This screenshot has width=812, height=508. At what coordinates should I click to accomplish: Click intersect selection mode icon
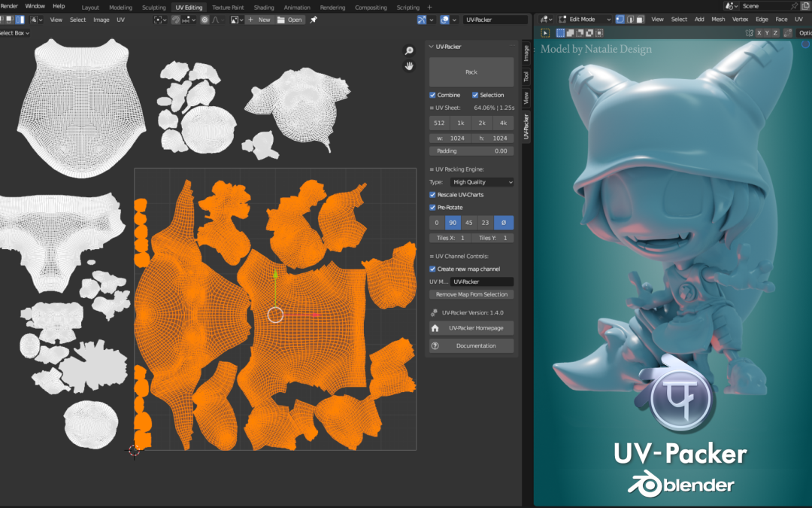pyautogui.click(x=599, y=32)
